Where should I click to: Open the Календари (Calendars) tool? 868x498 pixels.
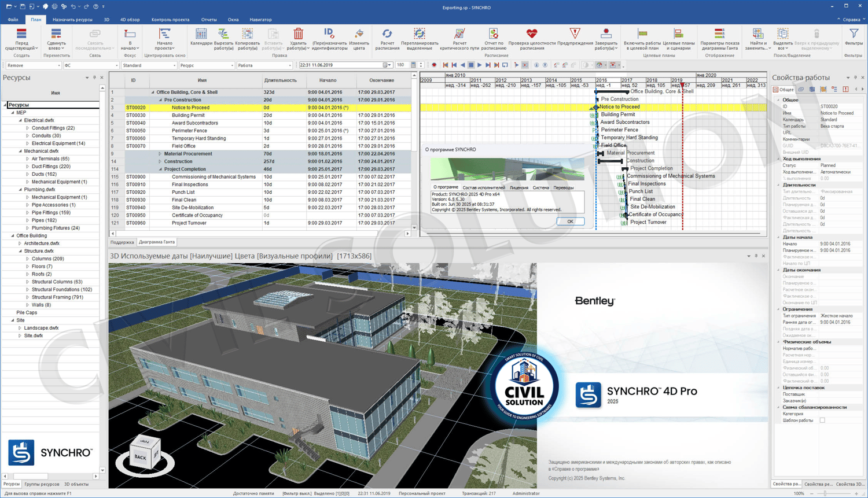pos(201,36)
